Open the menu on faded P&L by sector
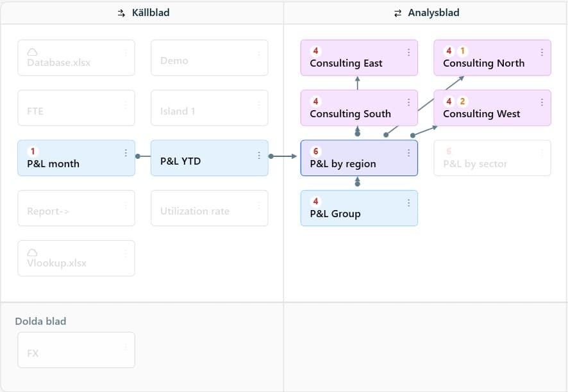 [x=542, y=152]
